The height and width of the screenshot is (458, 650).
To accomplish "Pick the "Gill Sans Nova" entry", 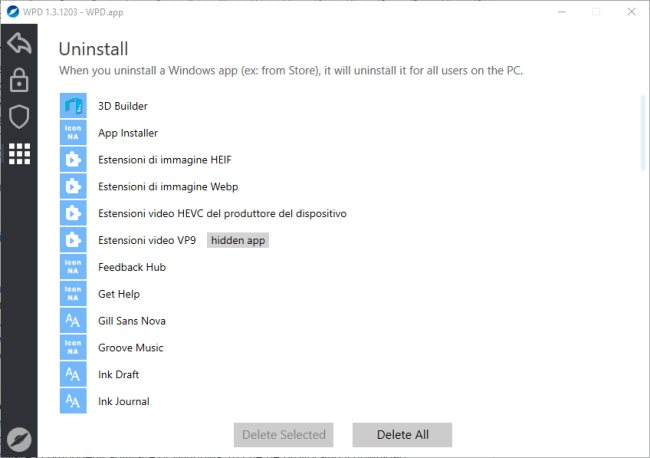I will click(x=131, y=321).
